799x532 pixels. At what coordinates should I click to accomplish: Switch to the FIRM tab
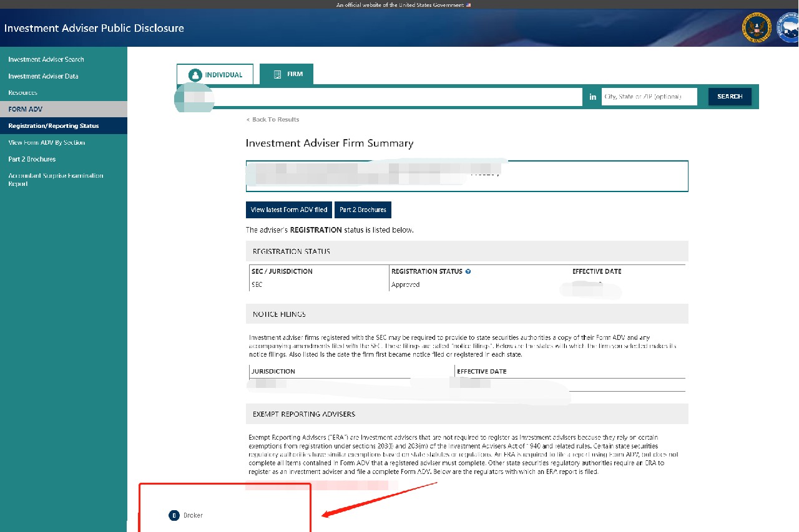pos(287,74)
